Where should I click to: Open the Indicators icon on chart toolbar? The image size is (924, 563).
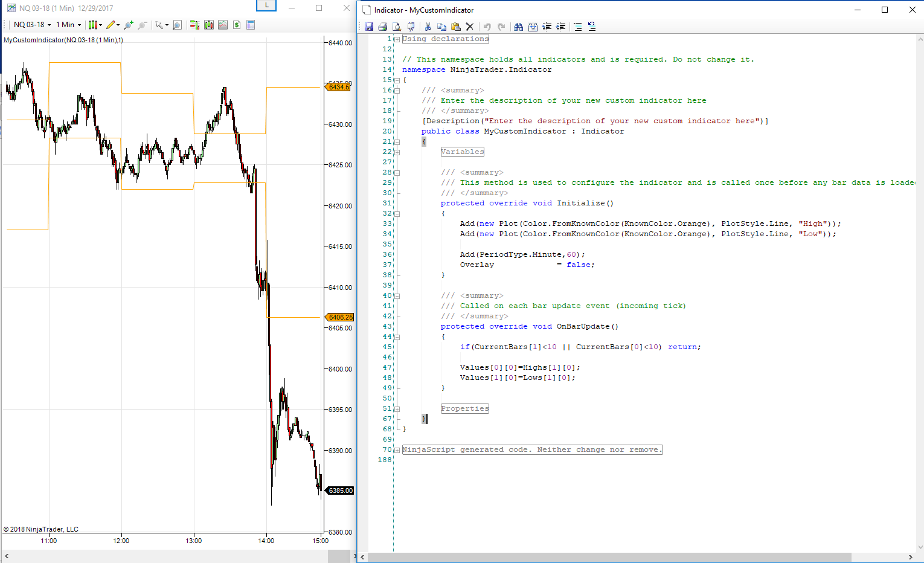223,25
